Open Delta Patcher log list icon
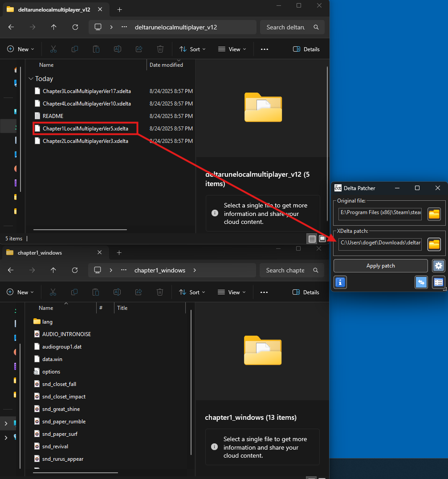 438,282
